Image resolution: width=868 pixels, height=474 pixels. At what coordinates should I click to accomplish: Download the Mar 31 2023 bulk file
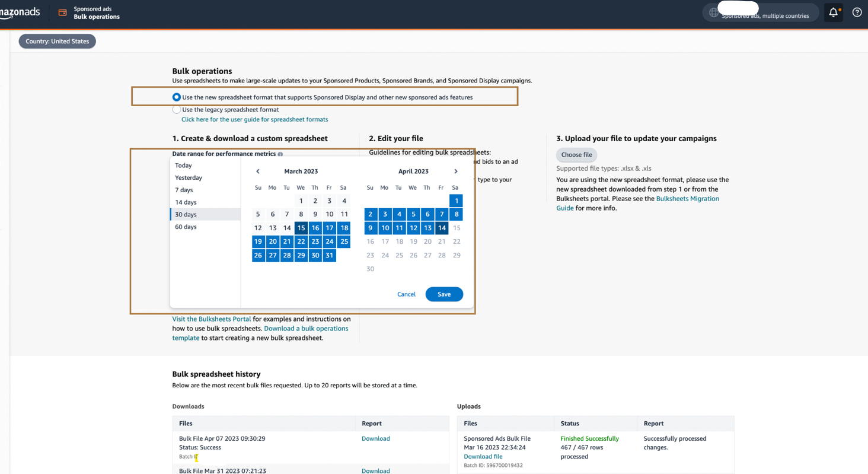click(x=376, y=471)
